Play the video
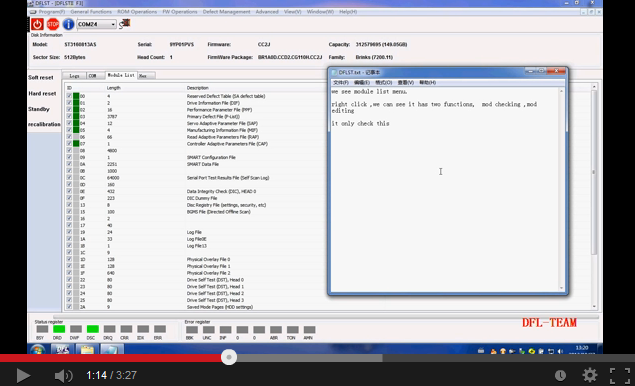 (x=23, y=375)
